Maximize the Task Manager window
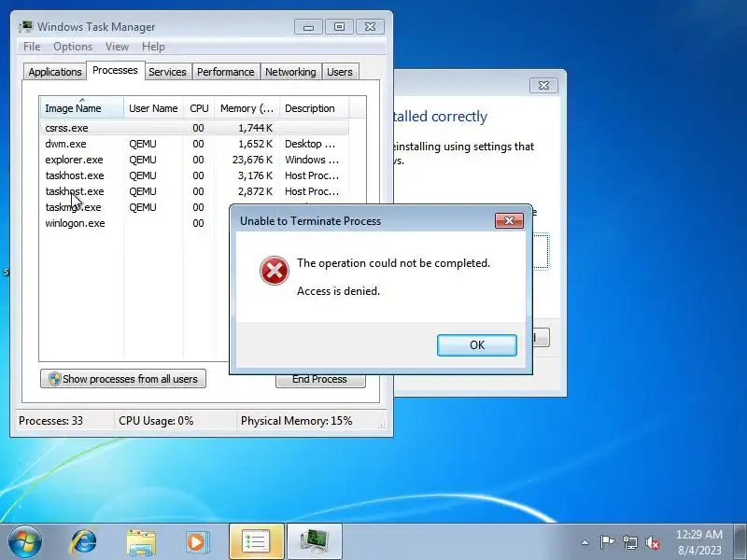747x560 pixels. click(339, 27)
